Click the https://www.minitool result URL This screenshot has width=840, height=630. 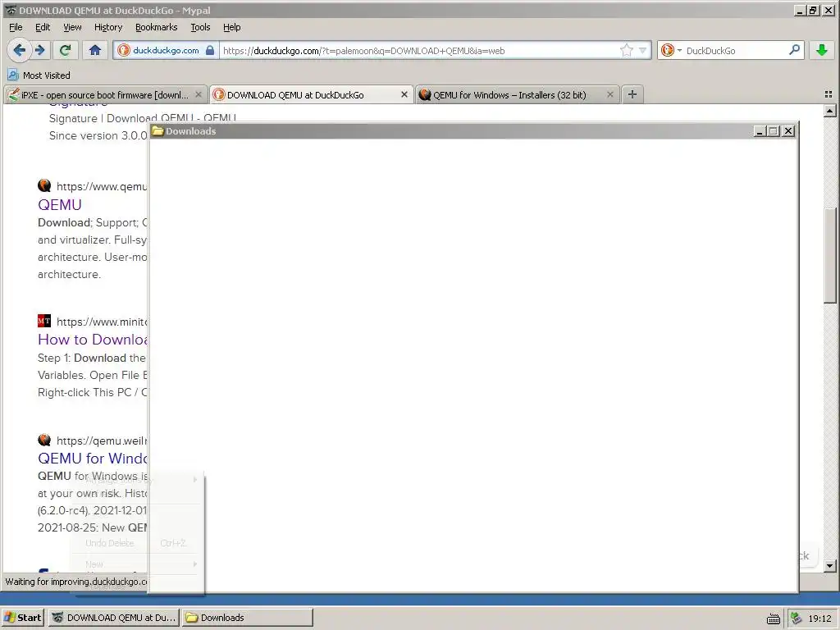(102, 322)
